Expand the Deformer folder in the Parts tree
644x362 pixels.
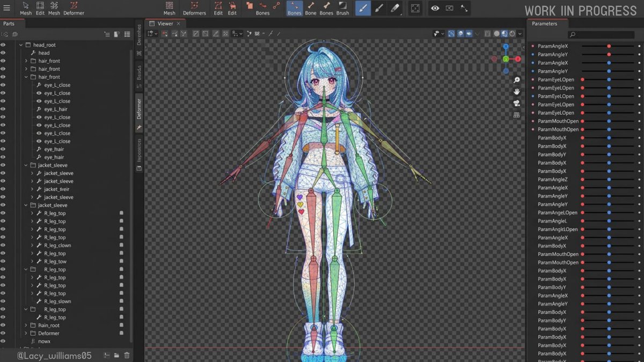26,334
